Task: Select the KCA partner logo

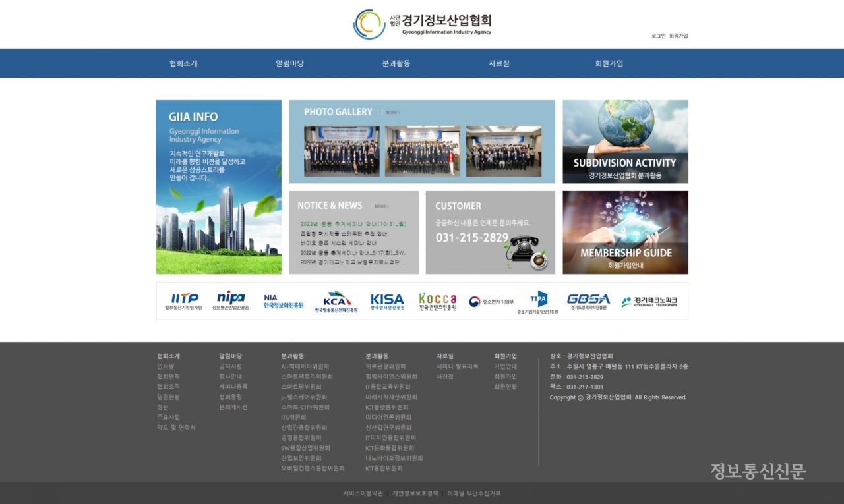Action: coord(336,301)
